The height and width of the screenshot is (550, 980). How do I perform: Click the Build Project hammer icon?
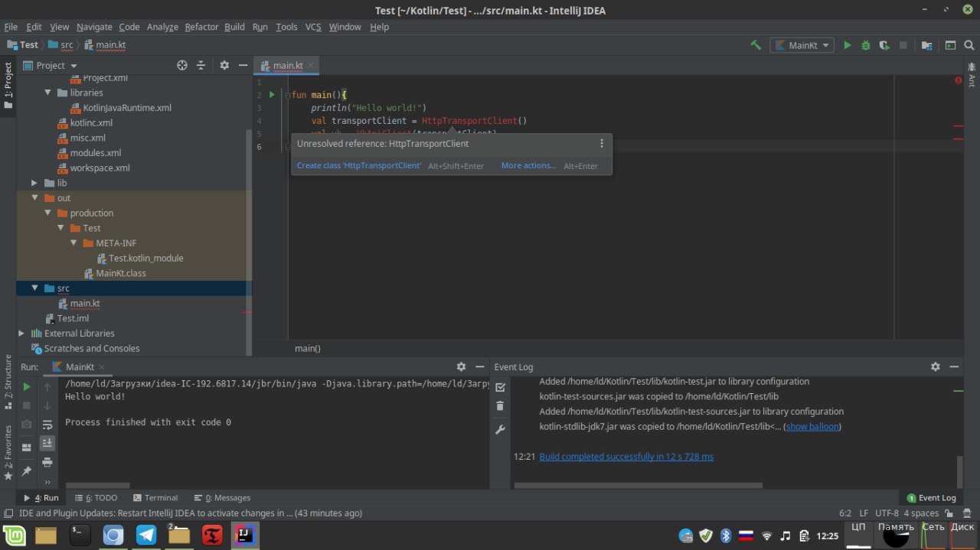tap(756, 45)
